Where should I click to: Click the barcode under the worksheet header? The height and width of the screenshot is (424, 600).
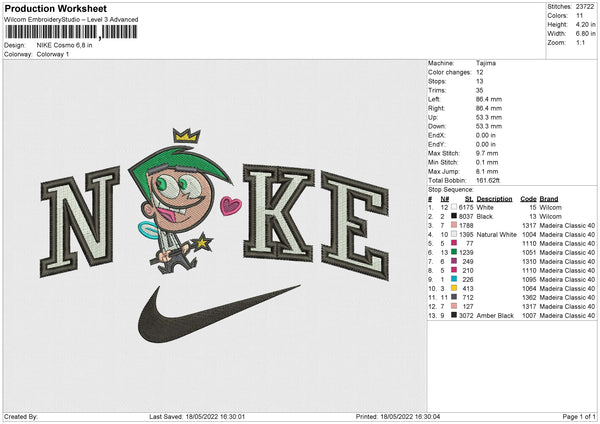coord(71,32)
